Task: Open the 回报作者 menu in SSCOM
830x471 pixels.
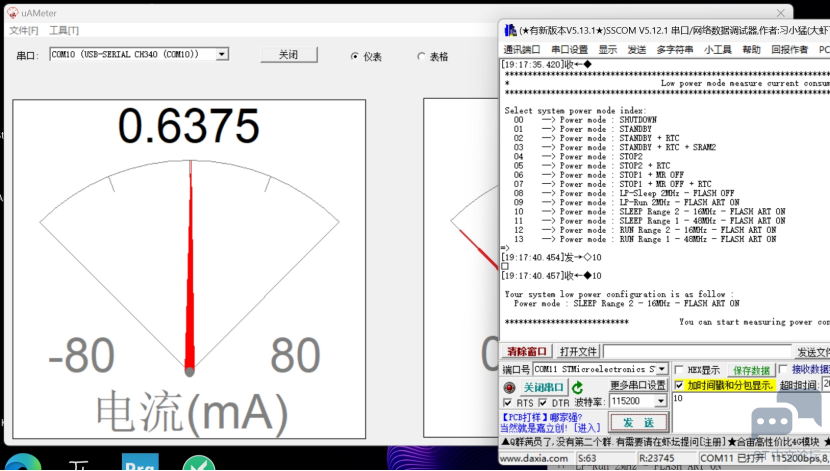Action: (x=789, y=50)
